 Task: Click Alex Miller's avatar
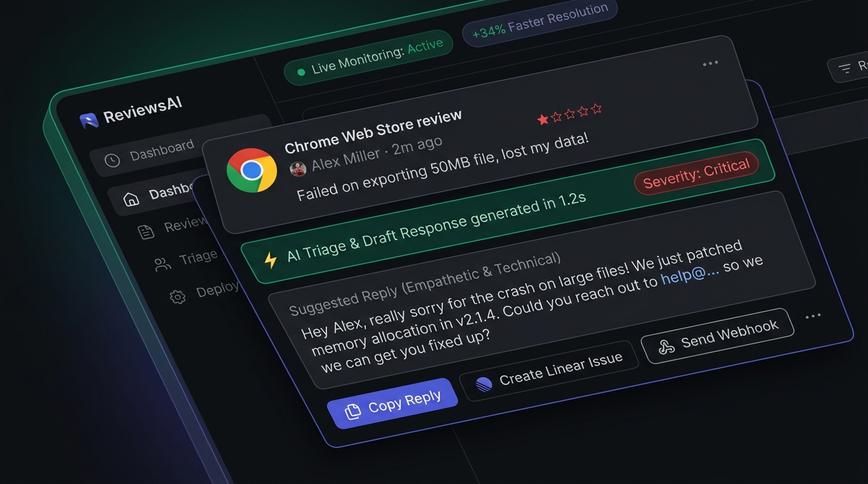[298, 168]
